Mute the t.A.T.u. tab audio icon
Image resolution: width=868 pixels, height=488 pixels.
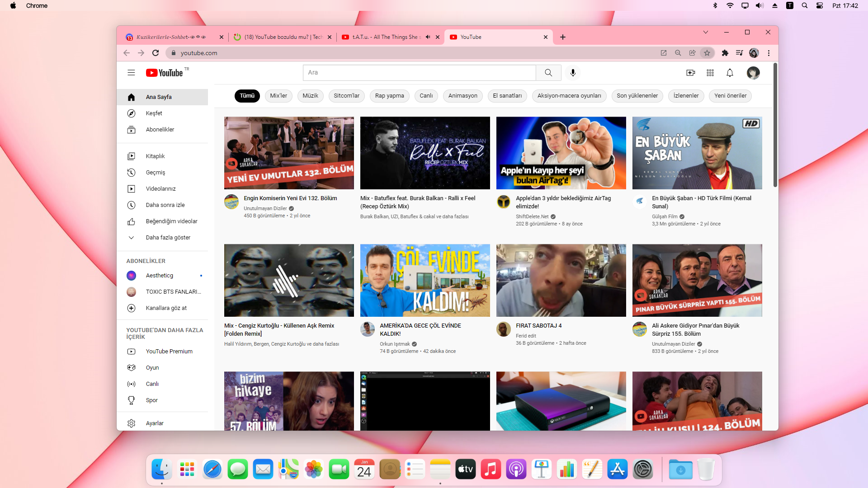point(428,37)
